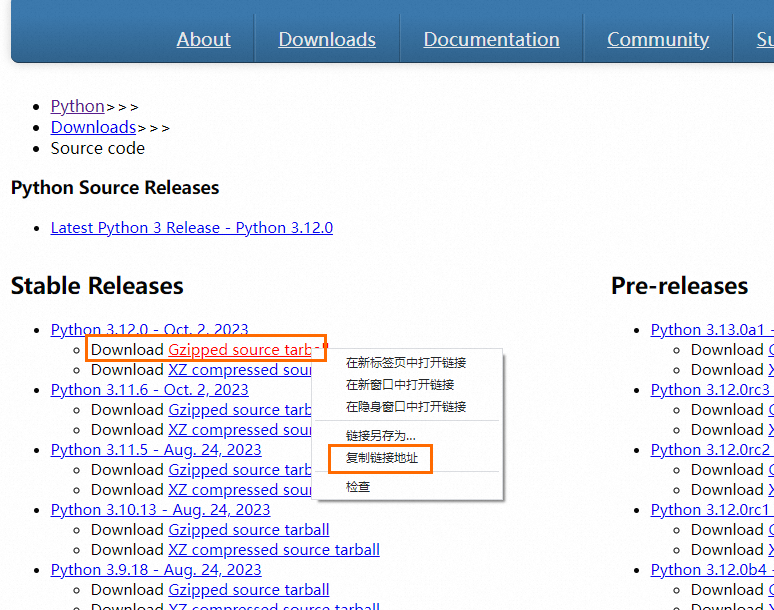Select 链接另存为... in context menu
Screen dimensions: 774x610
tap(381, 435)
